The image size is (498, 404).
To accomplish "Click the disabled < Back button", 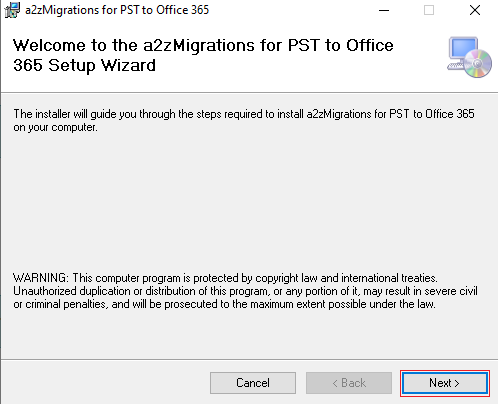I will pyautogui.click(x=349, y=383).
